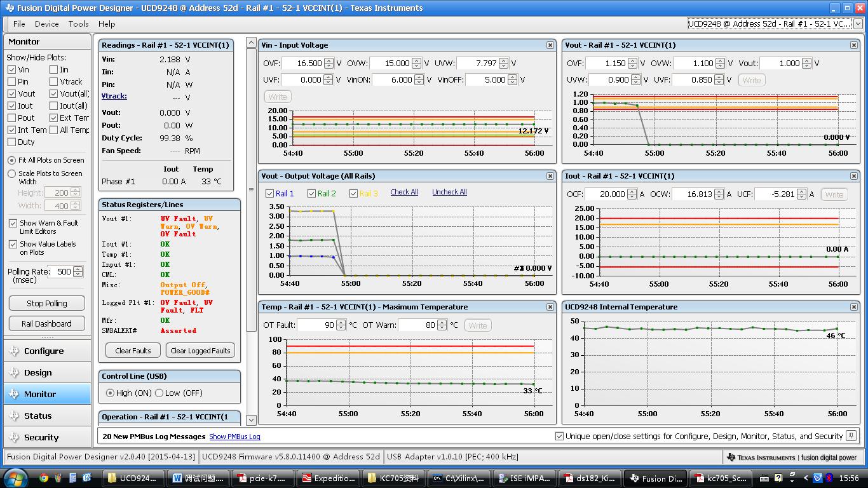Show hidden tray icons with the arrow

(x=806, y=478)
